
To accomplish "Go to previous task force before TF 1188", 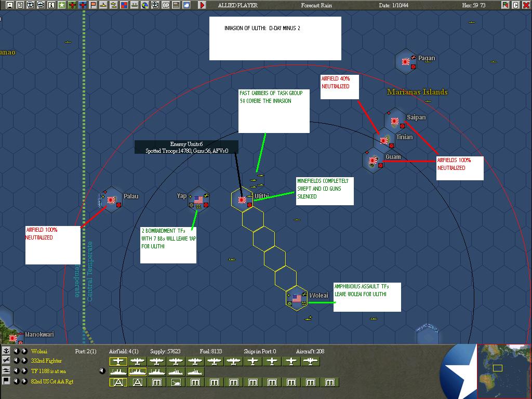I will [x=16, y=371].
